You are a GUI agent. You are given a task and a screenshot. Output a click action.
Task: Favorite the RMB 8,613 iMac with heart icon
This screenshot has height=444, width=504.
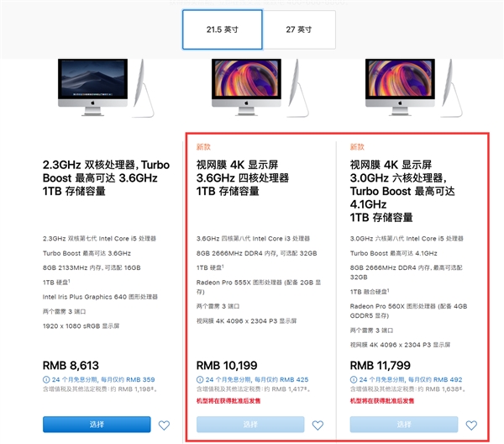click(164, 425)
